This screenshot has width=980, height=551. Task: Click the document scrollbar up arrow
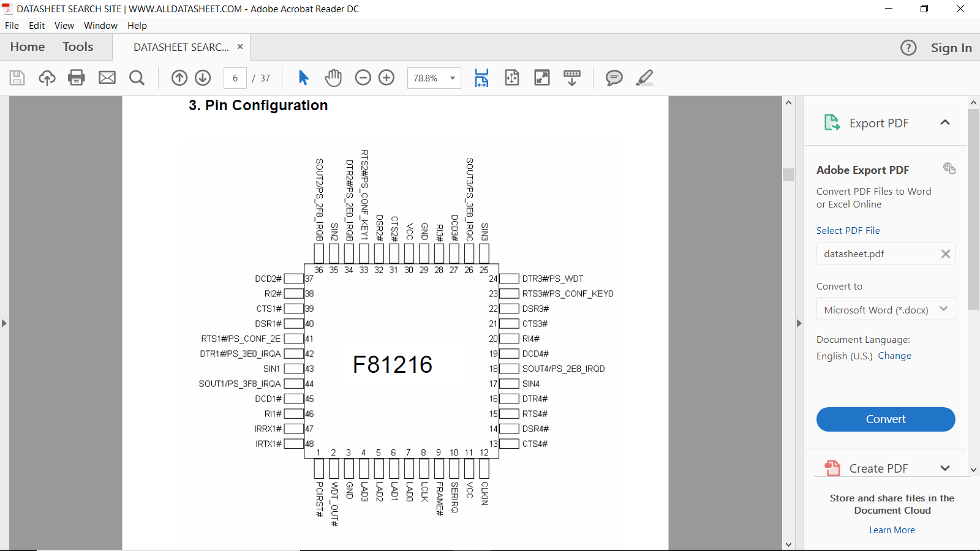[788, 102]
